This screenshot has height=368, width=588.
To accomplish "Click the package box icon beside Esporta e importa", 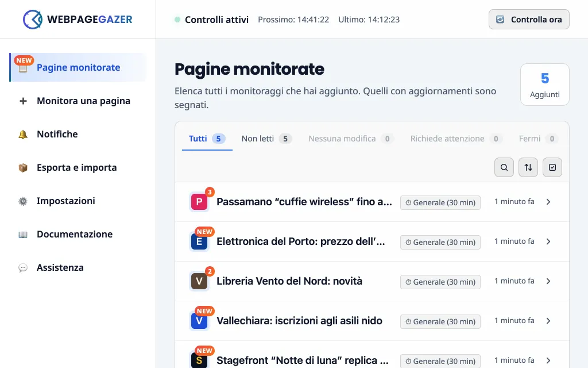I will pos(23,168).
